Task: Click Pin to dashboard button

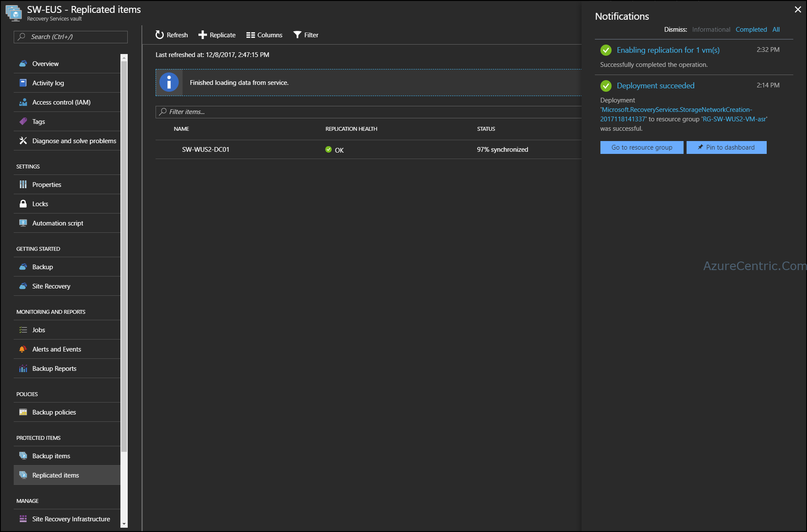Action: tap(726, 147)
